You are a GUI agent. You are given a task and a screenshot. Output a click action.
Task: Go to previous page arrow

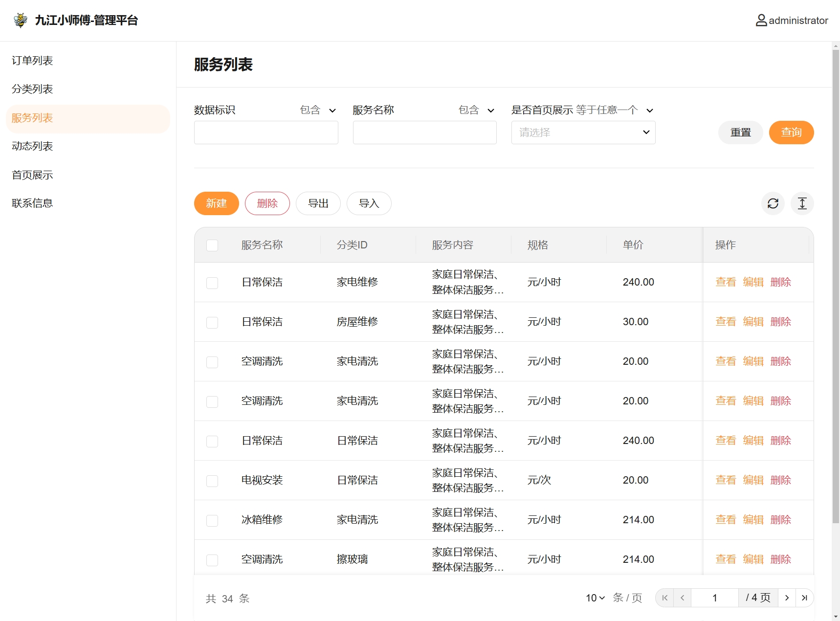682,598
